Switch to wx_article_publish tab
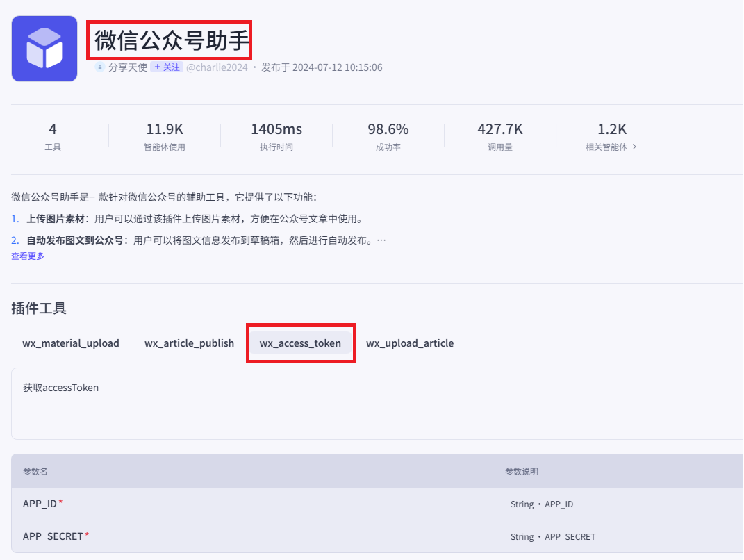744x560 pixels. (190, 343)
